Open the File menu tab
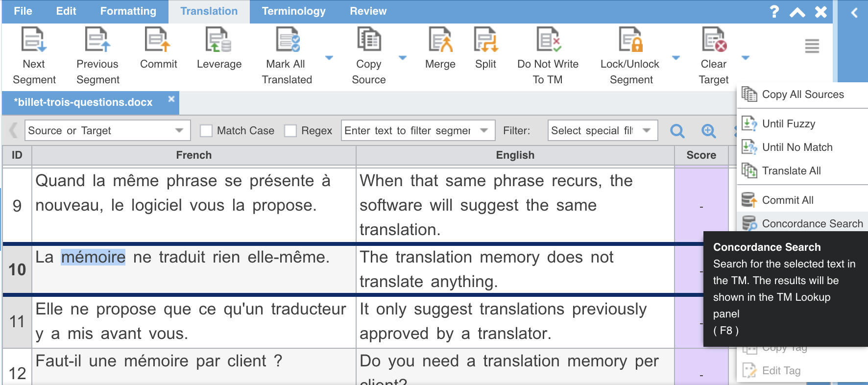 [23, 11]
